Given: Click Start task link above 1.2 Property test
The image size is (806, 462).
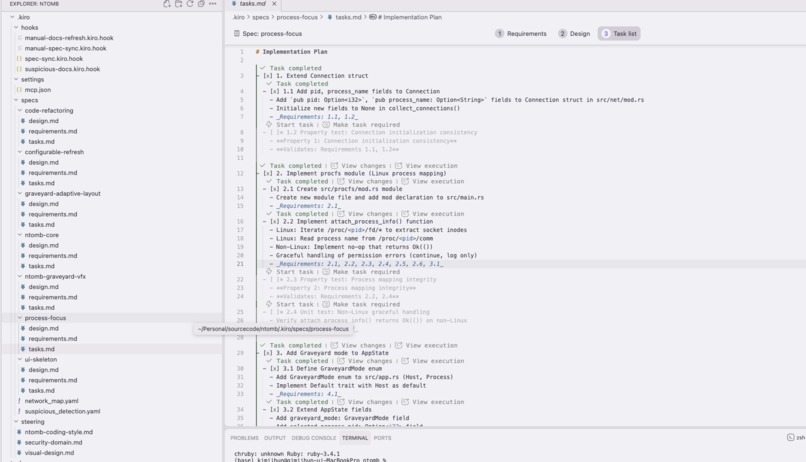Looking at the screenshot, I should click(x=295, y=124).
